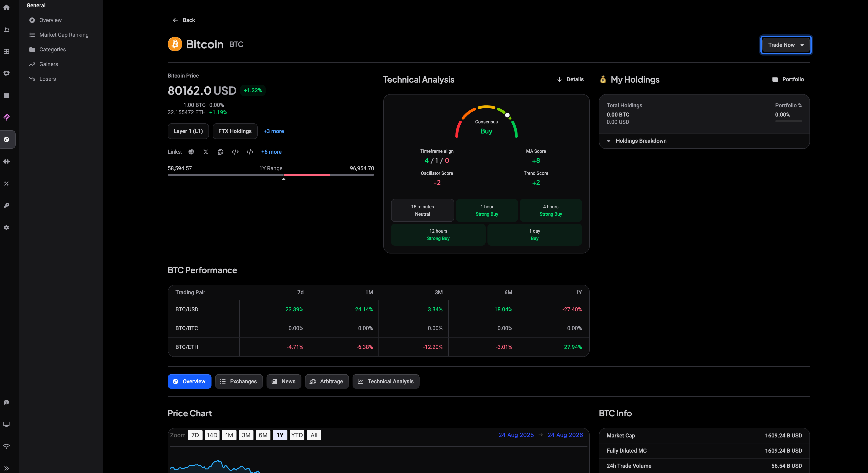Open the puzzle piece plugins icon

click(6, 161)
